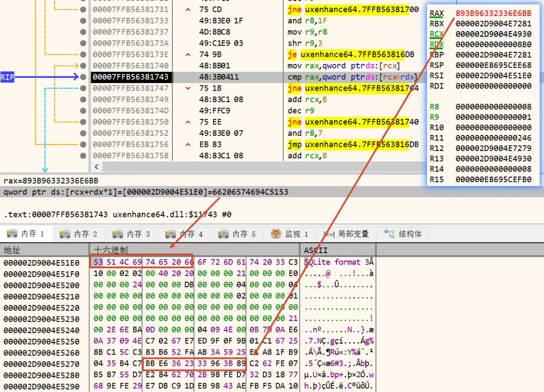Select the R12 value 000002D9004E7279

(493, 148)
